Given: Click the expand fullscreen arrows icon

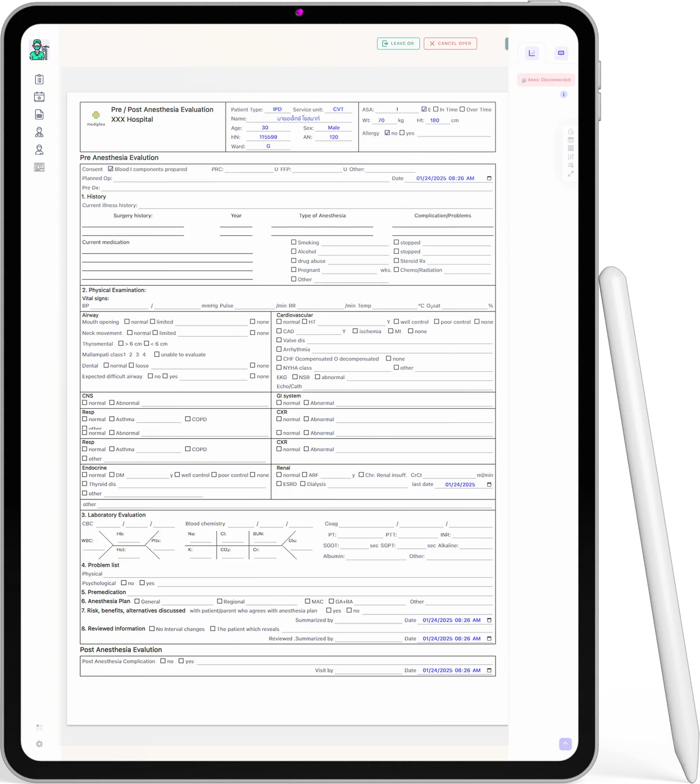Looking at the screenshot, I should 571,174.
